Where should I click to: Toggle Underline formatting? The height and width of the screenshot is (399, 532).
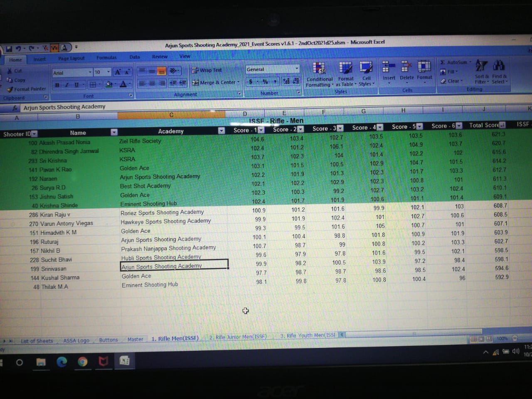pos(76,85)
